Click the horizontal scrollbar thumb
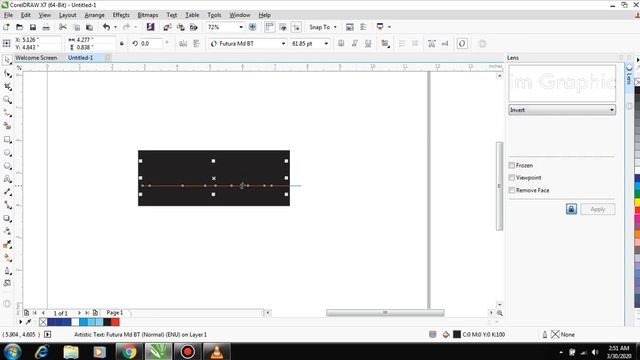 (x=385, y=313)
